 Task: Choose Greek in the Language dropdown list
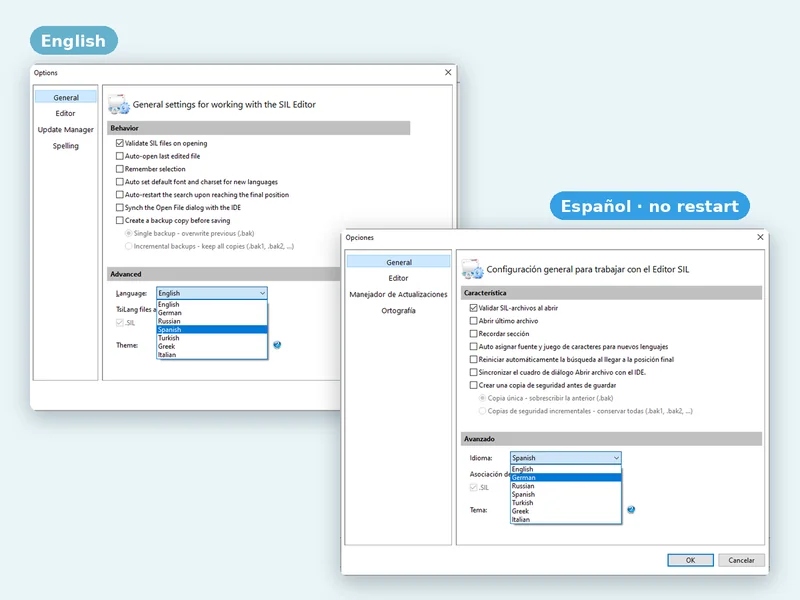pyautogui.click(x=212, y=346)
